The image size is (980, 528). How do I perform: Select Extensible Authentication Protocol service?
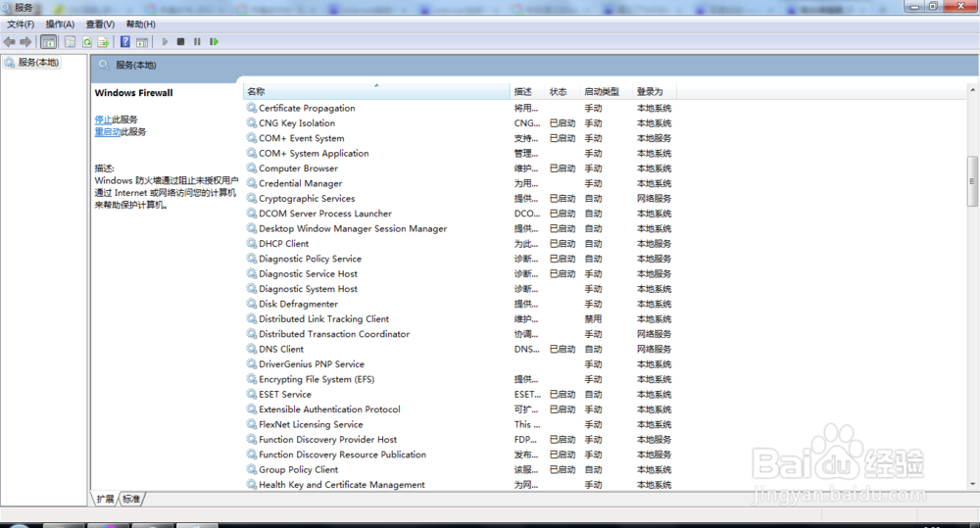coord(329,409)
